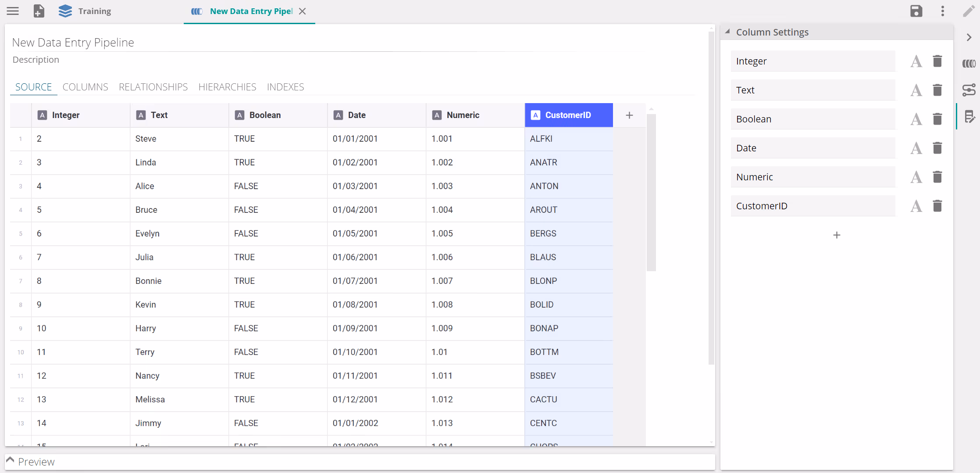Delete the CustomerID column in settings
The image size is (980, 473).
(x=937, y=206)
